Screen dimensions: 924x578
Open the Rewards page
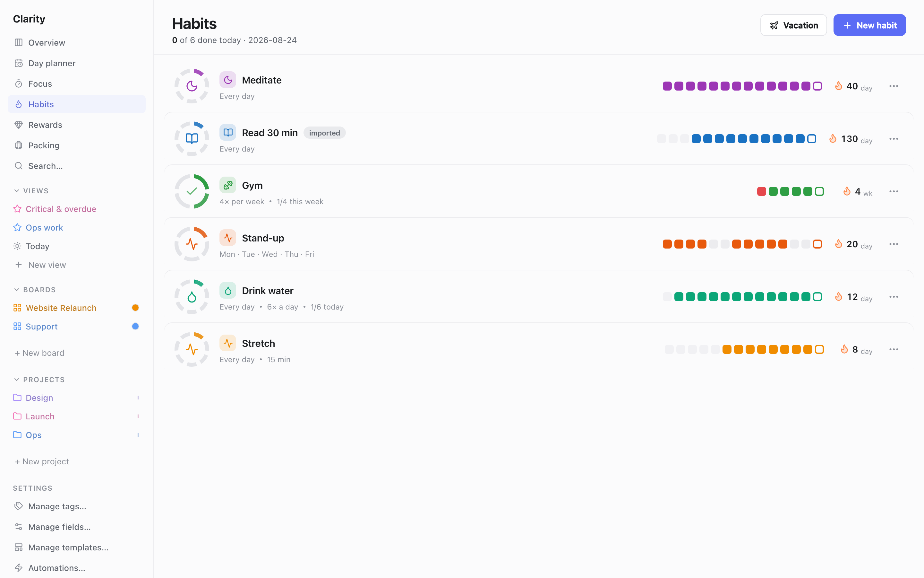click(x=76, y=125)
